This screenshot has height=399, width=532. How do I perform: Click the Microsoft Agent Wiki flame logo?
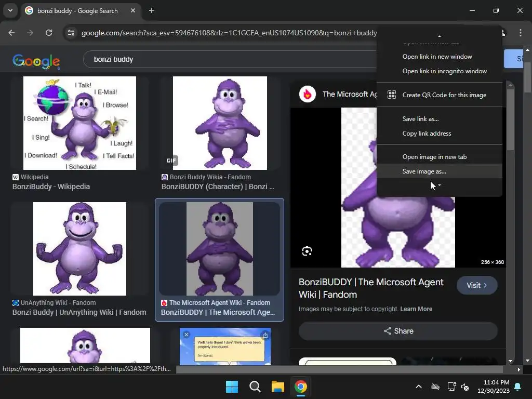pos(308,94)
